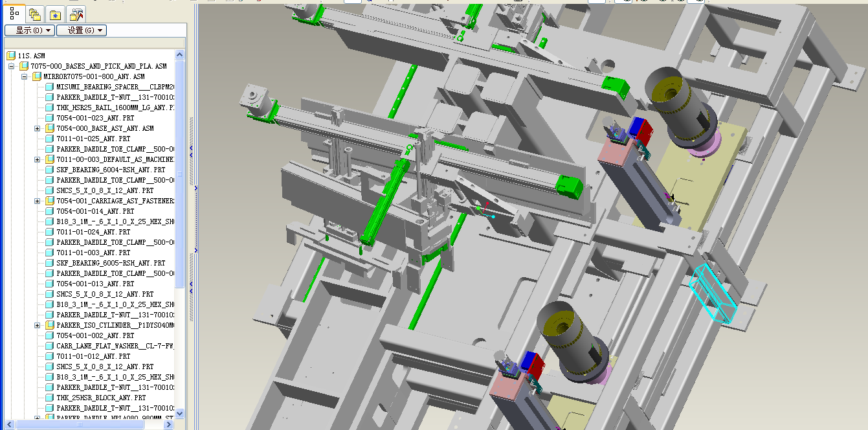Screen dimensions: 868x430
Task: Click the part icon of THK_HSR25_RAIL_1600MM
Action: [x=50, y=107]
